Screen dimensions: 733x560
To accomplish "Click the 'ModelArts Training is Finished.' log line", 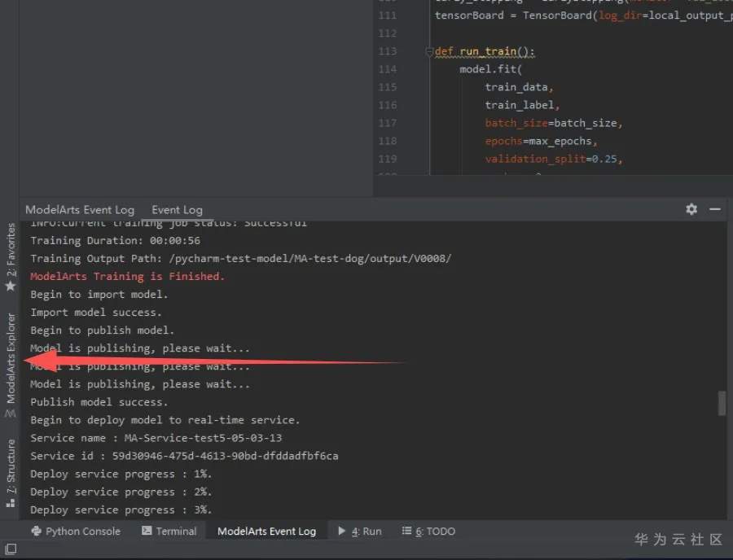I will tap(128, 277).
